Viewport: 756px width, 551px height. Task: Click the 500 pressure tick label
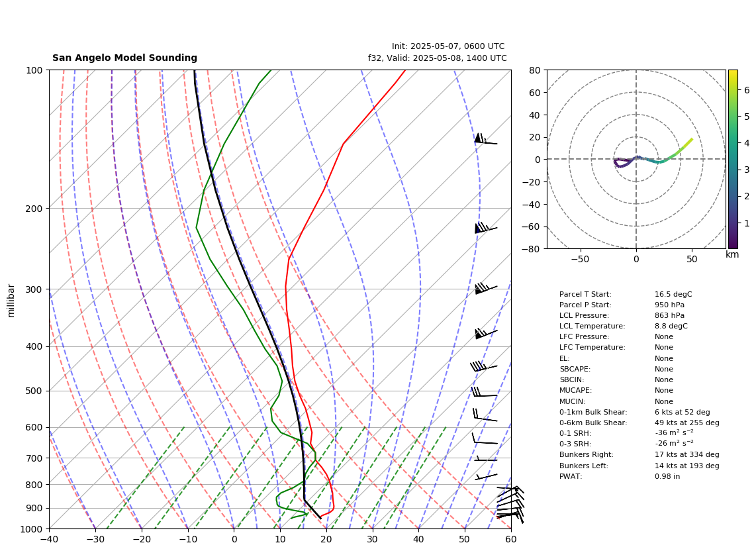click(34, 391)
